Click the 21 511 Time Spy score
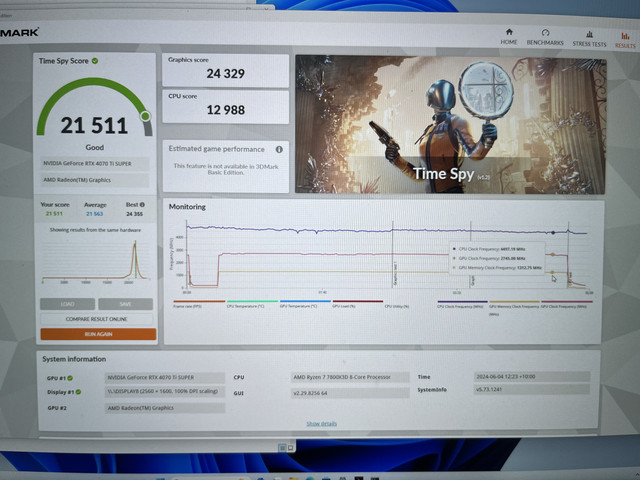640x480 pixels. coord(94,125)
